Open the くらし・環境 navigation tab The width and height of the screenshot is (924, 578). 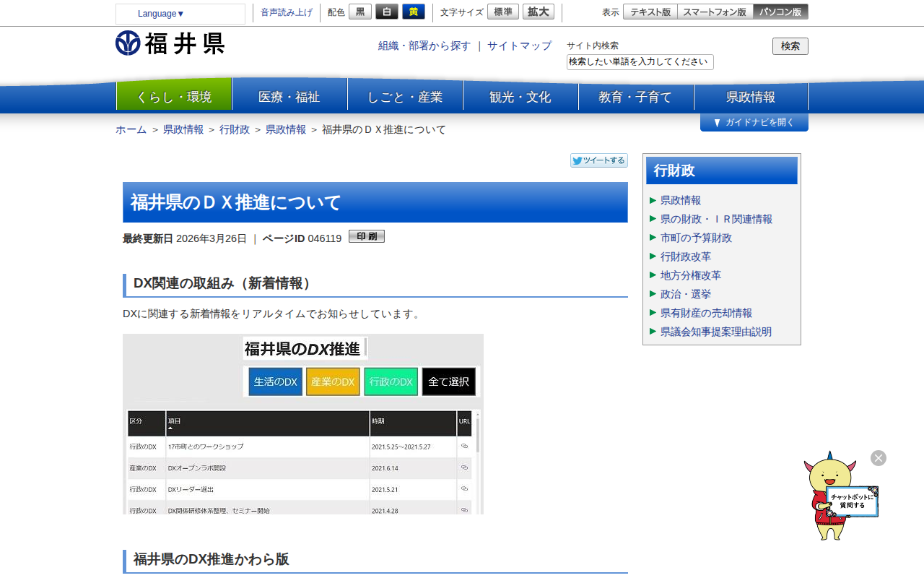coord(174,97)
